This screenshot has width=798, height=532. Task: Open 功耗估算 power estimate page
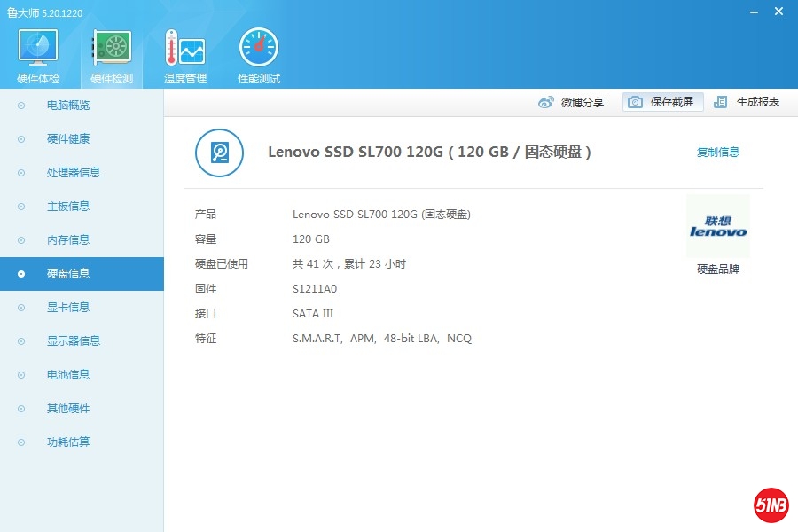coord(68,442)
